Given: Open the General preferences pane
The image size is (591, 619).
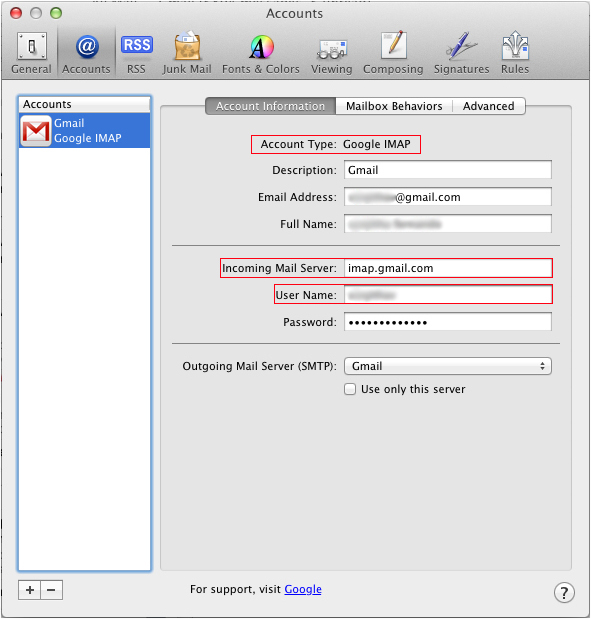Looking at the screenshot, I should pos(31,53).
